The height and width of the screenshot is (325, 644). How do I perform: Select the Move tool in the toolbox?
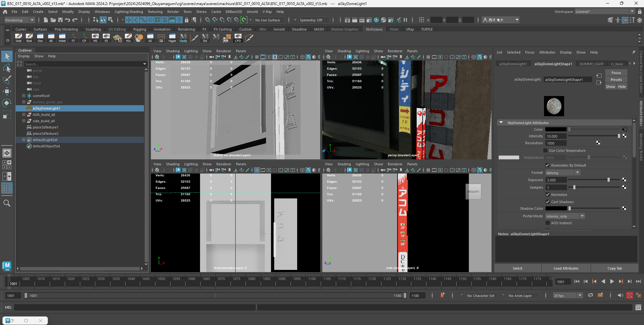(7, 91)
